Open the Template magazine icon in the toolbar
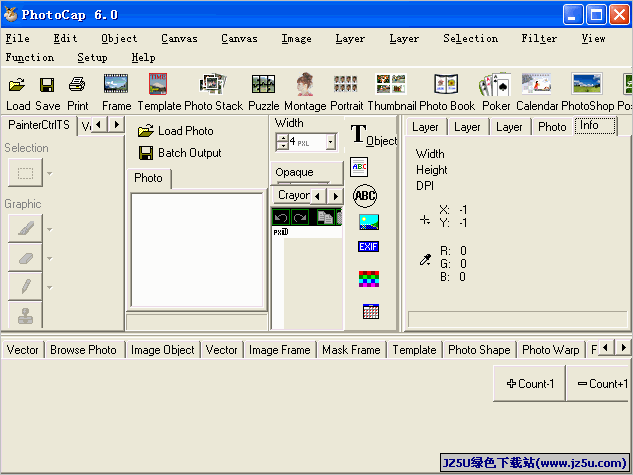 (158, 84)
